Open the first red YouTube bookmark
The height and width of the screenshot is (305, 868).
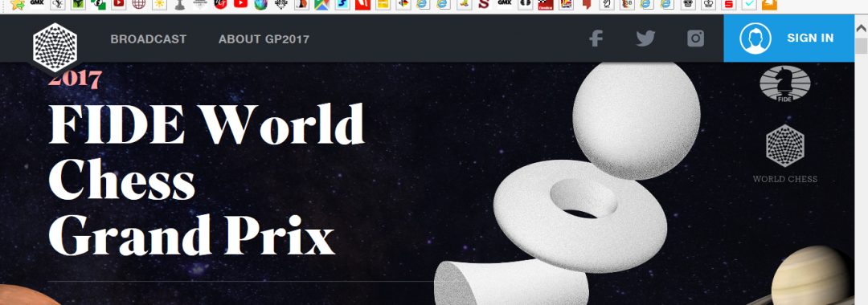(x=118, y=4)
